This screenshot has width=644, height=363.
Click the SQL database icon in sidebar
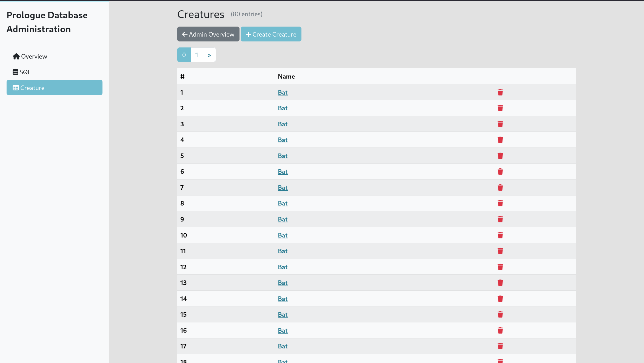pos(15,72)
